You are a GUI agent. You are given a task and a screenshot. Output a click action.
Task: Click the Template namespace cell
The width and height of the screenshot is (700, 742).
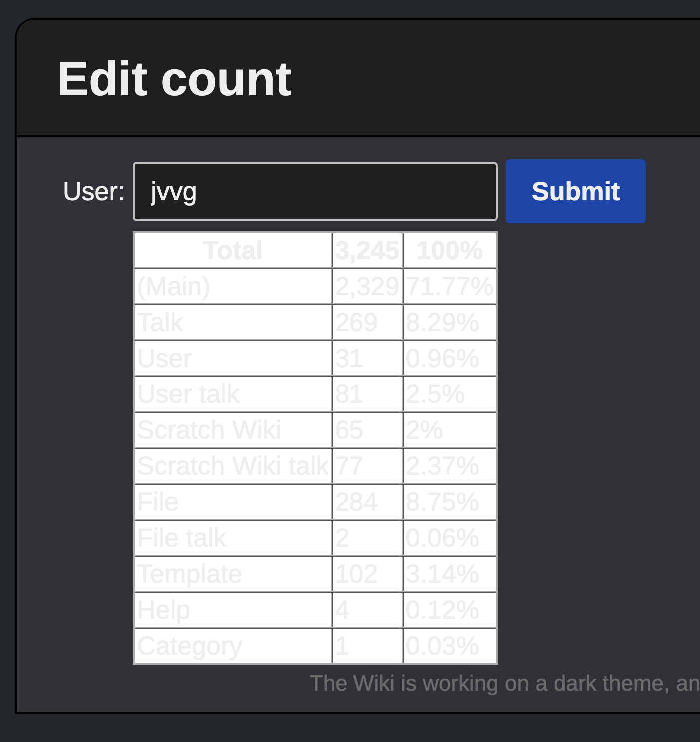coord(233,574)
